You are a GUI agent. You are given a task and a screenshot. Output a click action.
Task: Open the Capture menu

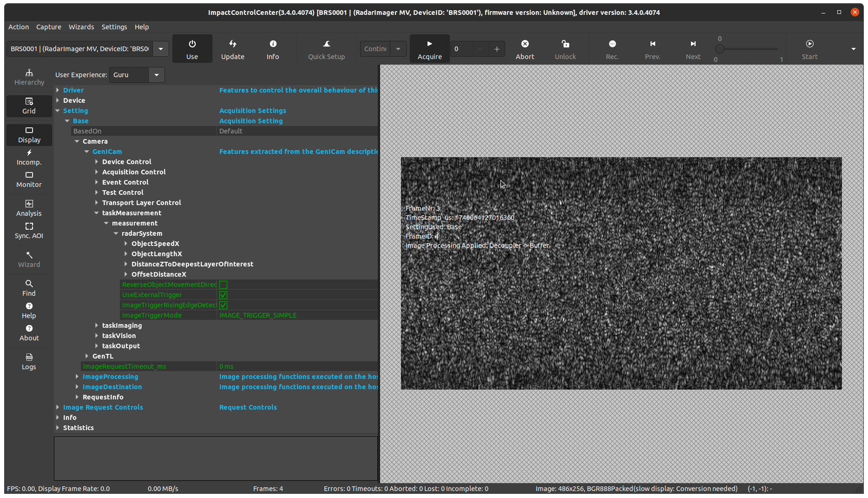49,27
